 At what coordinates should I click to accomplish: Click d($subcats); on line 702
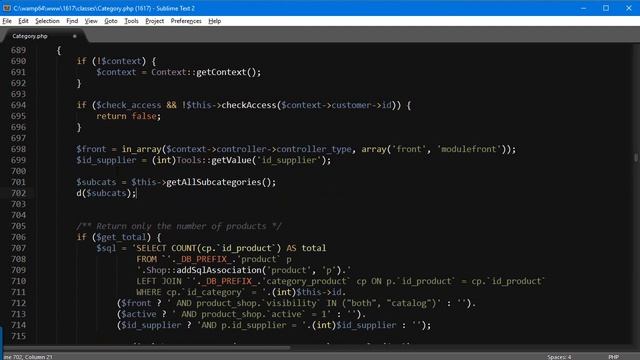point(106,193)
